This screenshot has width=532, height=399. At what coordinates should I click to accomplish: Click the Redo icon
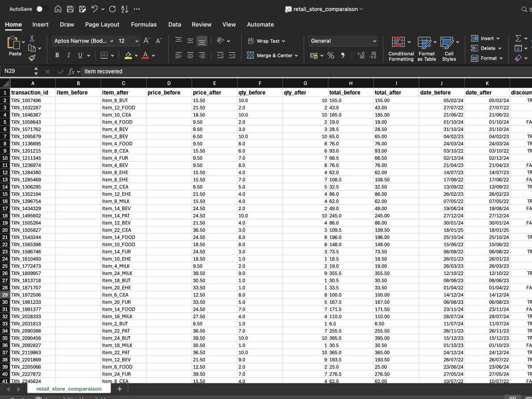click(x=112, y=9)
